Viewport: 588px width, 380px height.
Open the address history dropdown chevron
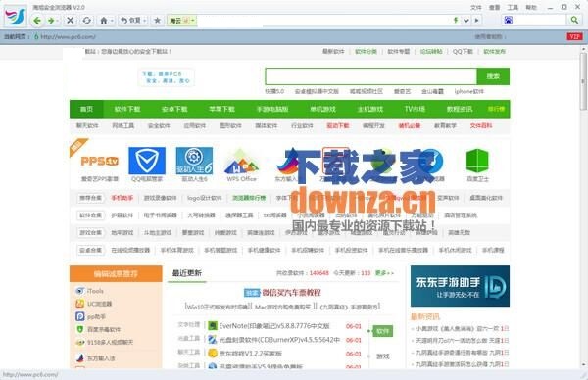465,21
